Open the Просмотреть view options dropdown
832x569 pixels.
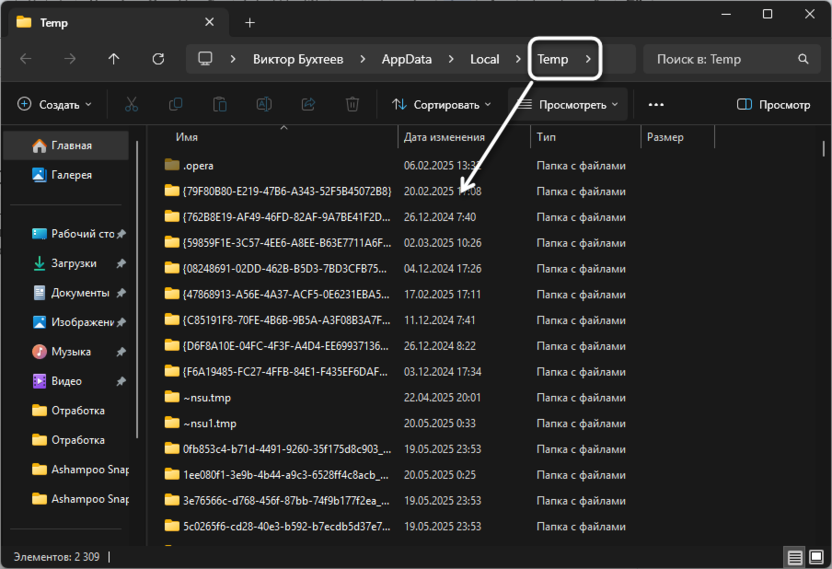pos(568,104)
